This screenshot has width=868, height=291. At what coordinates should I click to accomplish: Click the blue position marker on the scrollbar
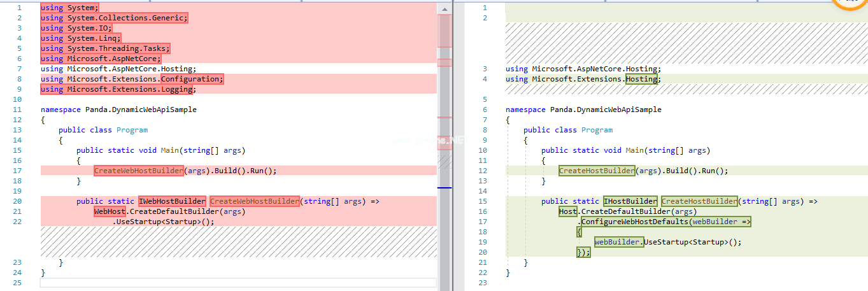445,188
